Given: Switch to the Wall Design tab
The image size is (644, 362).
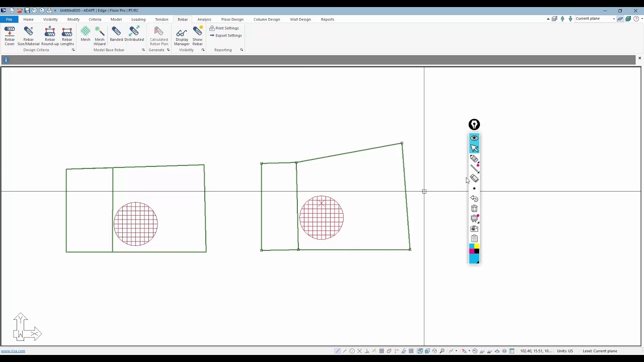Looking at the screenshot, I should tap(300, 19).
